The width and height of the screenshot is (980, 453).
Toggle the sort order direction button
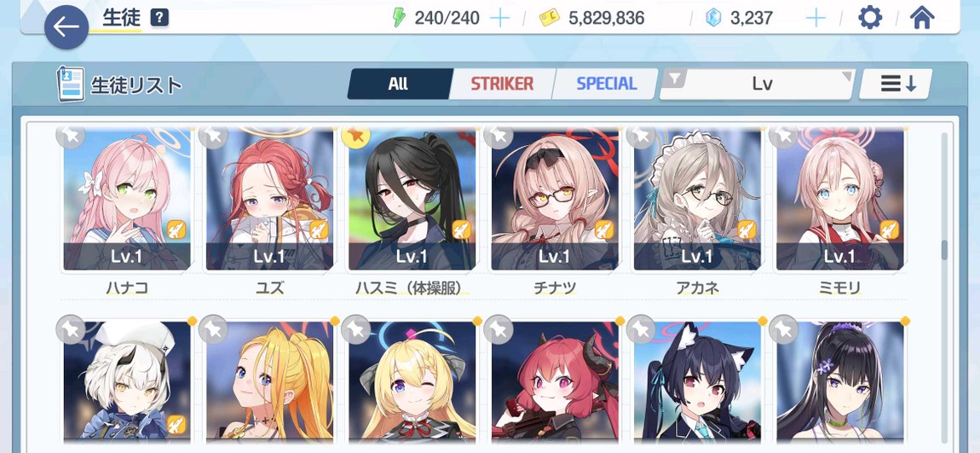[x=896, y=84]
